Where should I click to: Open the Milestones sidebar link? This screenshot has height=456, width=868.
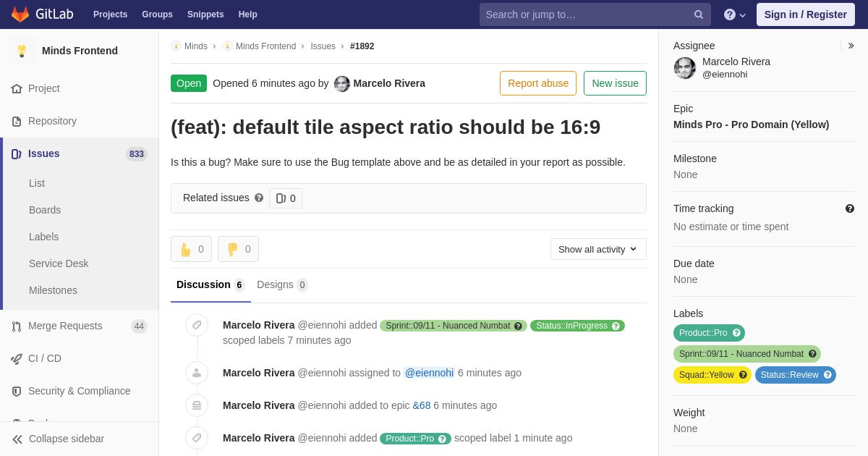(53, 290)
